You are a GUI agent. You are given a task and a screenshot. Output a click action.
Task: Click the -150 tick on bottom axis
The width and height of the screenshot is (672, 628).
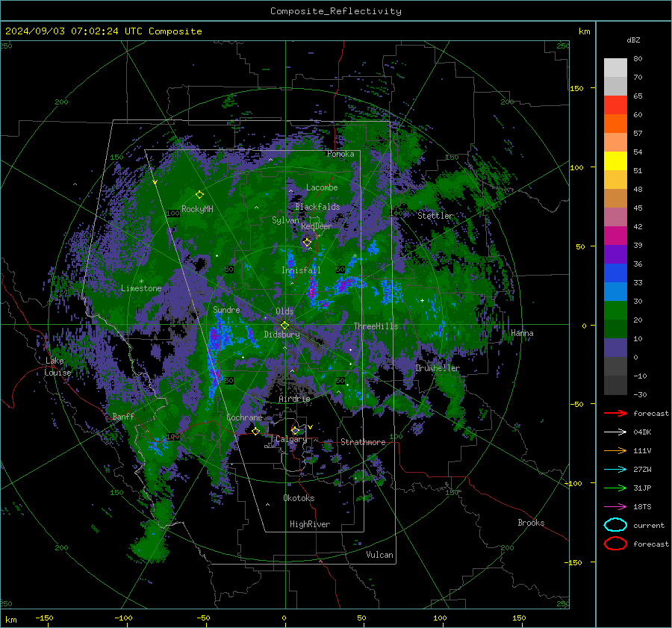[x=44, y=618]
